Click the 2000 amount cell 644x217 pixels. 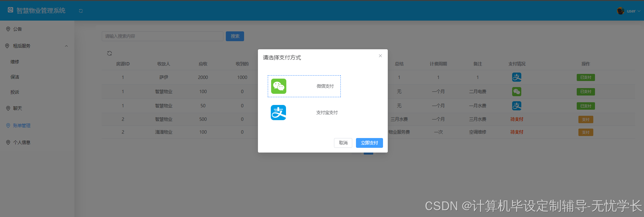pos(203,77)
